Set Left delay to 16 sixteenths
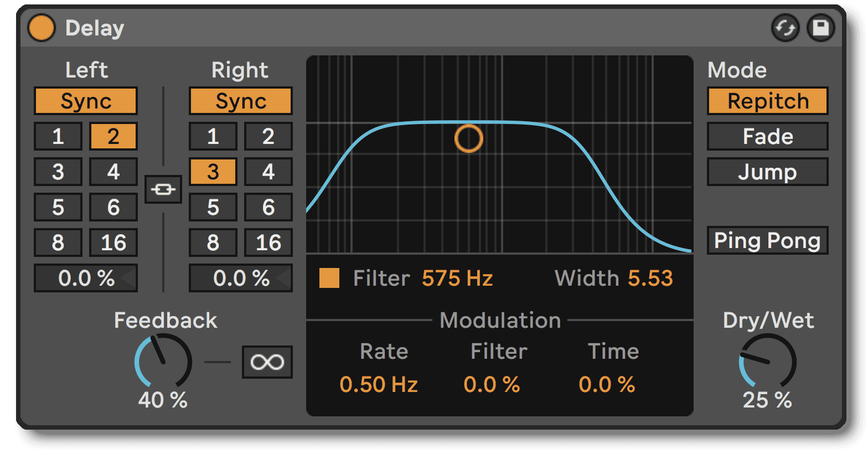 (113, 243)
